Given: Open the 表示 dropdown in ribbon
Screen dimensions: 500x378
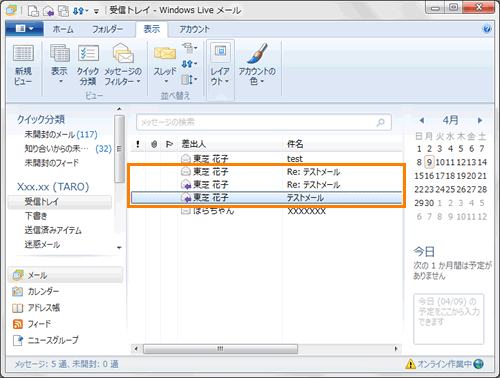Looking at the screenshot, I should [60, 65].
